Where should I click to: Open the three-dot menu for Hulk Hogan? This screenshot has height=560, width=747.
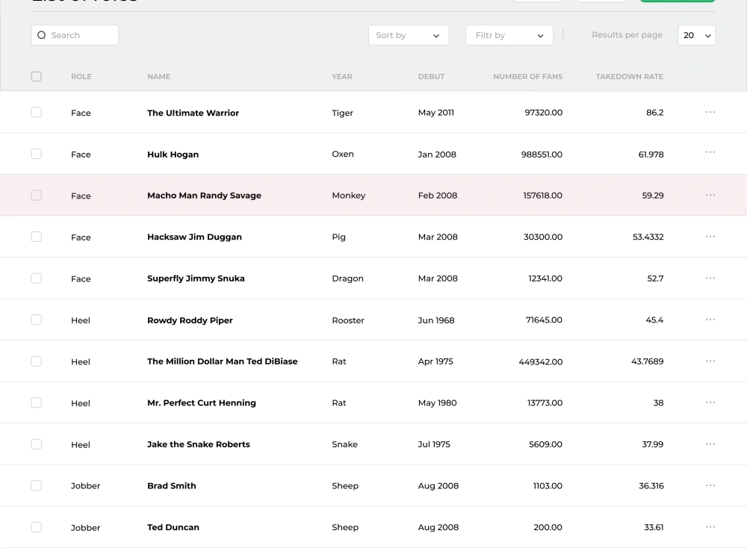point(710,152)
